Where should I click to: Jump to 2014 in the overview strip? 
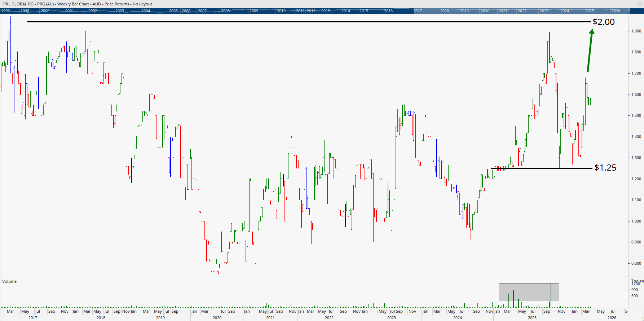pyautogui.click(x=346, y=11)
